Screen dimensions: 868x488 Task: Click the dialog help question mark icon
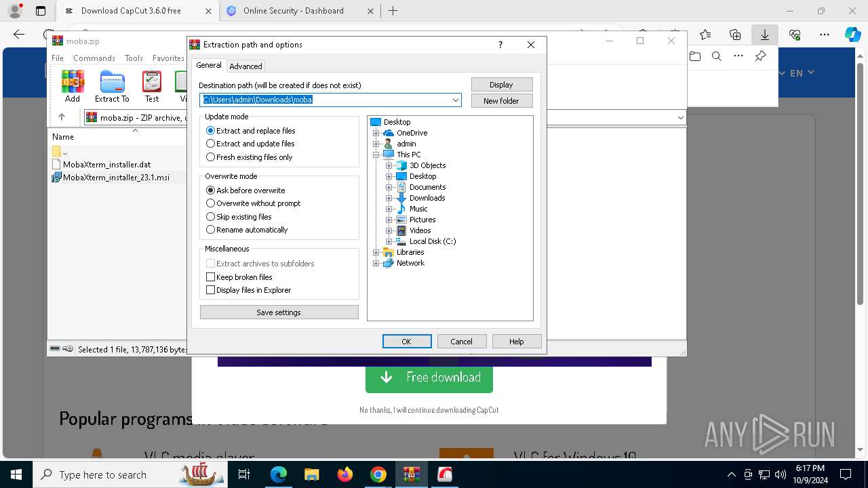[500, 45]
